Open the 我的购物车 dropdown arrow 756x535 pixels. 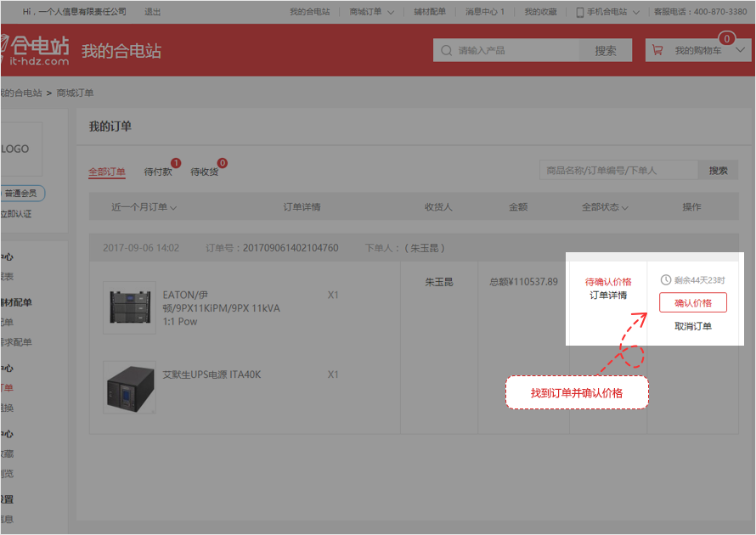(740, 51)
